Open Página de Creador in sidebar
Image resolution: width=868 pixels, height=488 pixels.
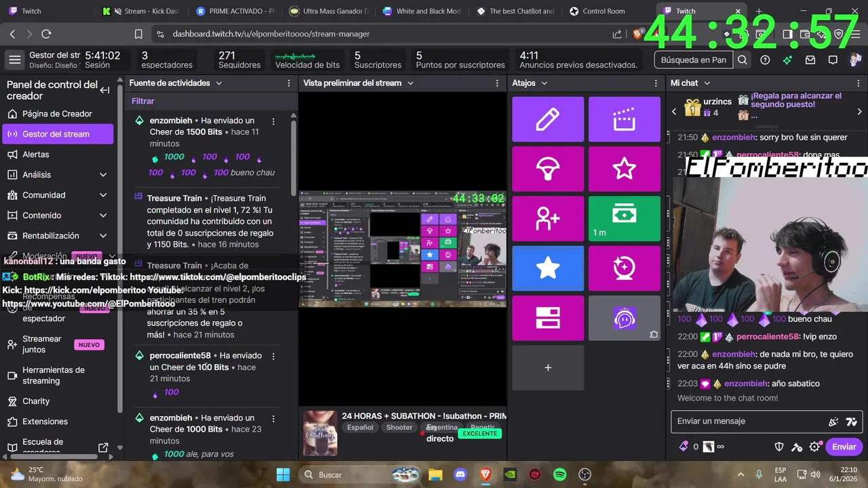(58, 114)
